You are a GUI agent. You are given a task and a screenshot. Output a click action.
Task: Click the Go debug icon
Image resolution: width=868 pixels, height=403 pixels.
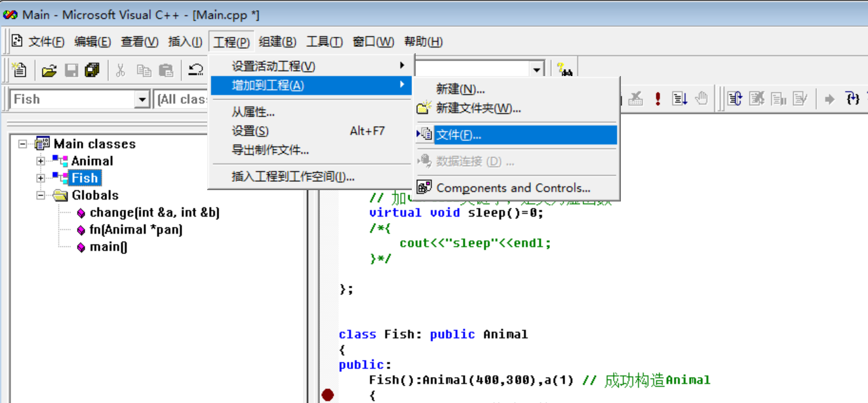coord(680,99)
